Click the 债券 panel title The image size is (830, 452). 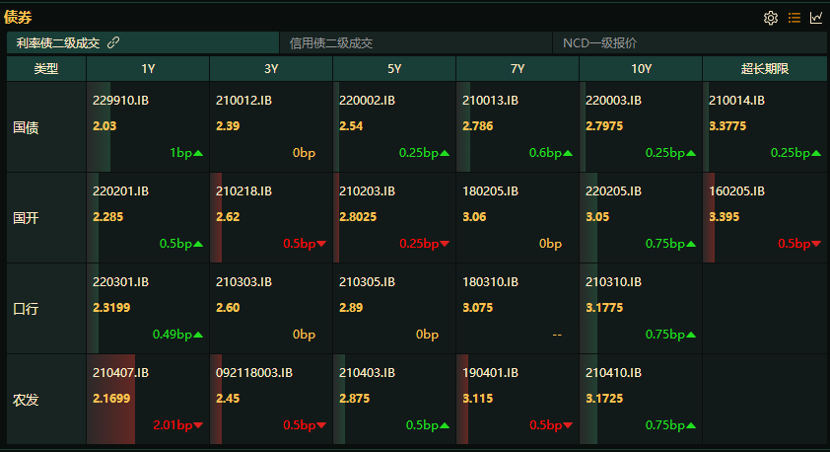pyautogui.click(x=18, y=17)
